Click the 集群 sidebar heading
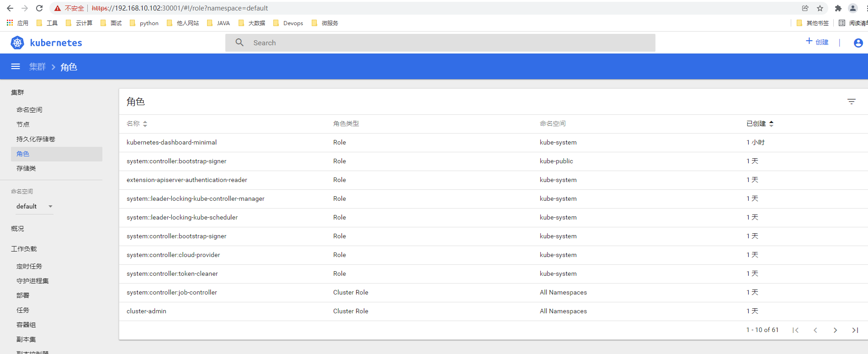The width and height of the screenshot is (868, 354). coord(17,92)
